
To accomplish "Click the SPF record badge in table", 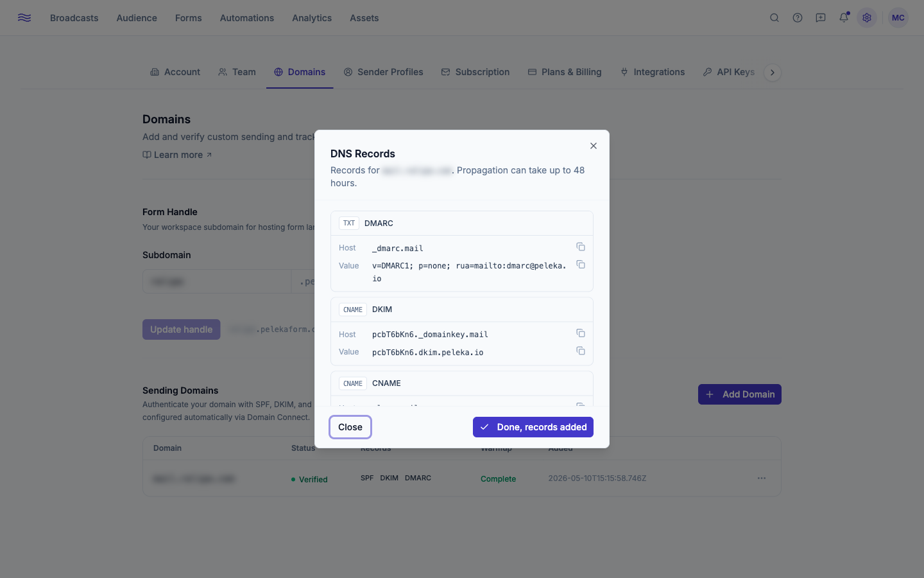I will (367, 478).
